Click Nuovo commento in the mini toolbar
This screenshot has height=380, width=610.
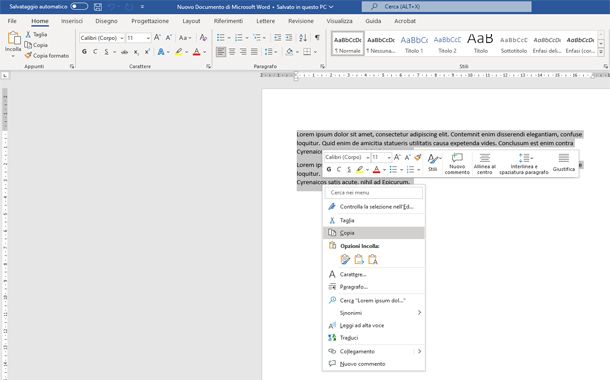tap(457, 164)
